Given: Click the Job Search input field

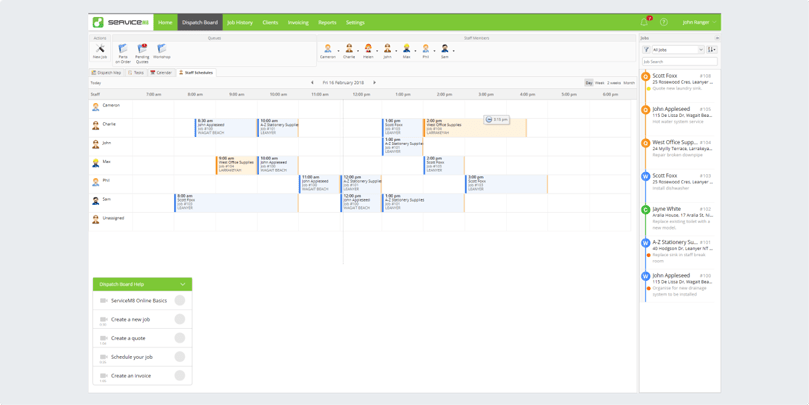Looking at the screenshot, I should 679,62.
